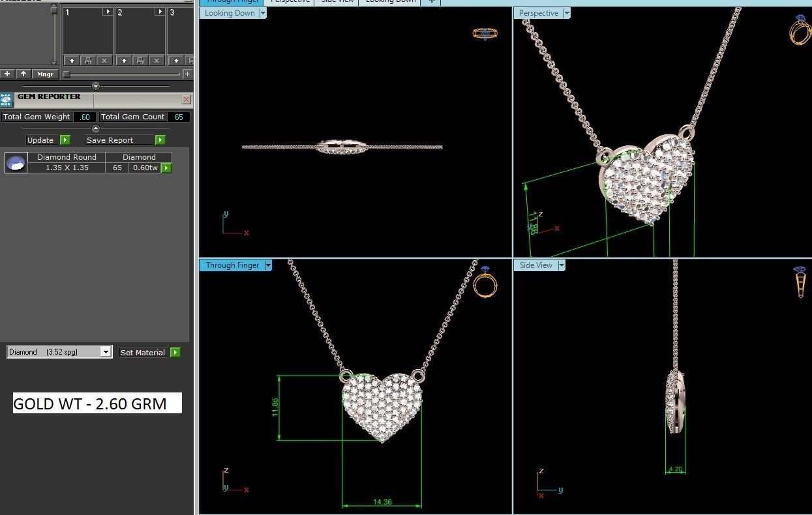Open the Through Finger viewport dropdown arrow
This screenshot has height=515, width=812.
tap(268, 265)
